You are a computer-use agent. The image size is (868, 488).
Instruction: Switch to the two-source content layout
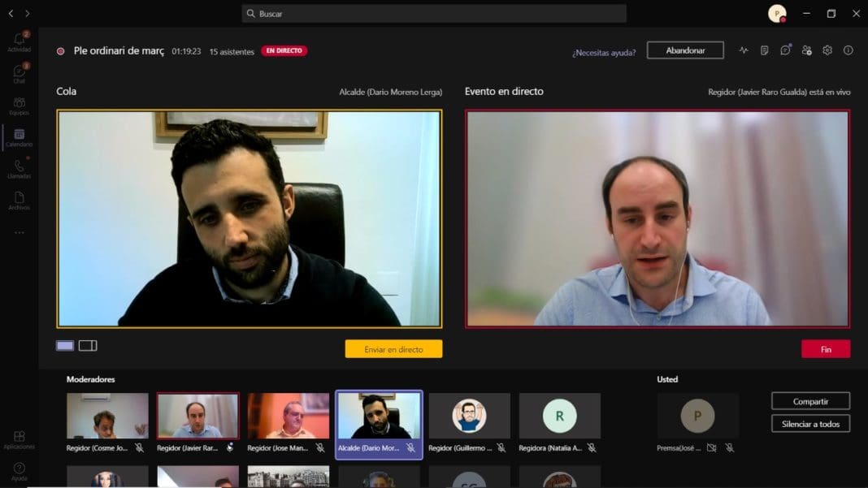coord(88,346)
